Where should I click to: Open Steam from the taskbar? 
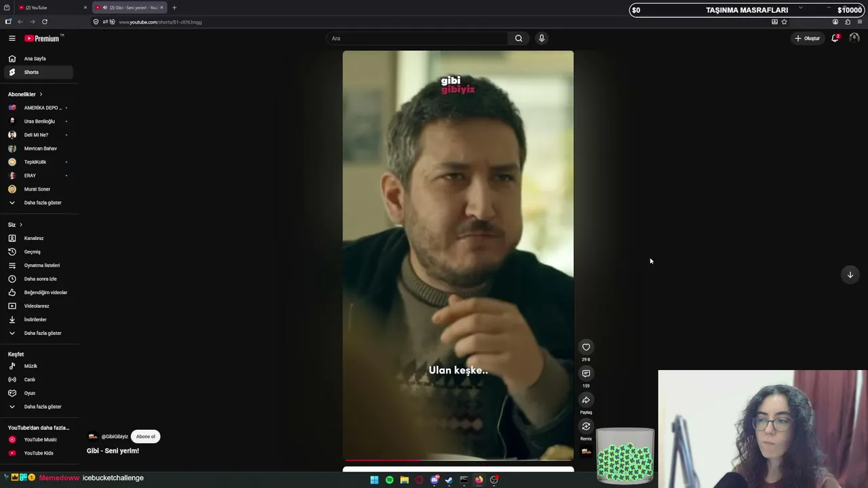[449, 480]
